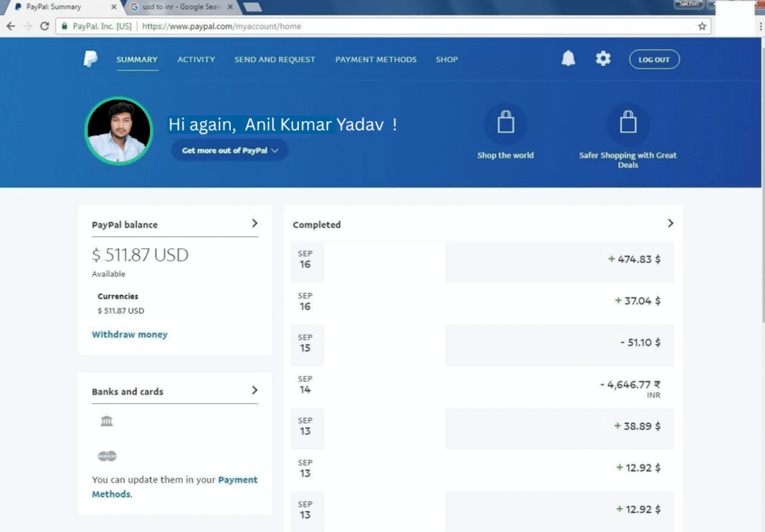The width and height of the screenshot is (765, 532).
Task: Open the Sep 14 -4,646.77 INR transaction
Action: point(482,387)
